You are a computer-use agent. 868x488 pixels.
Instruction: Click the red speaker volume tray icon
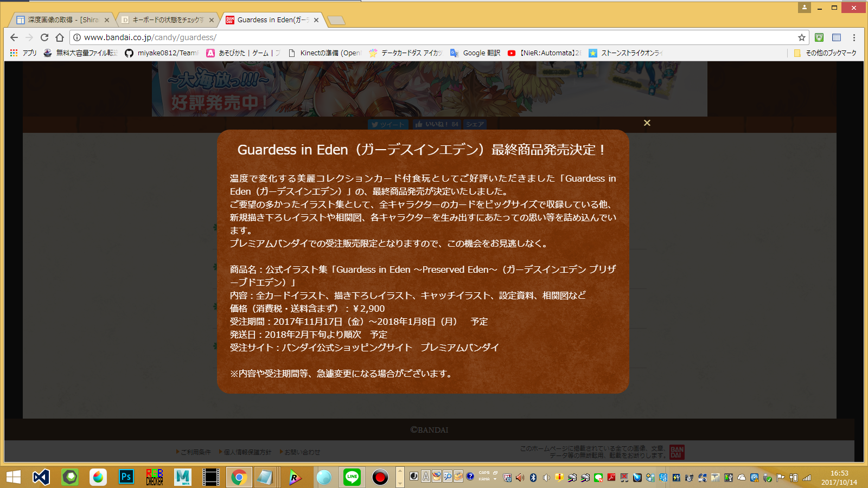tap(520, 478)
